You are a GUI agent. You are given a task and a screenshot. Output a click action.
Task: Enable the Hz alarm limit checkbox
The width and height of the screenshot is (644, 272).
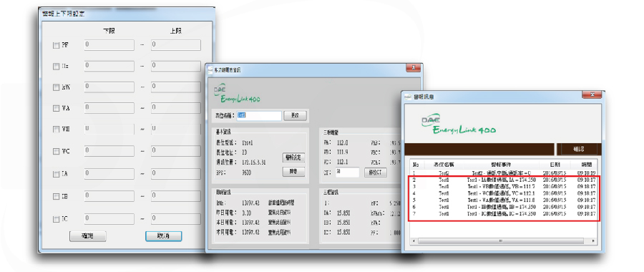(57, 66)
